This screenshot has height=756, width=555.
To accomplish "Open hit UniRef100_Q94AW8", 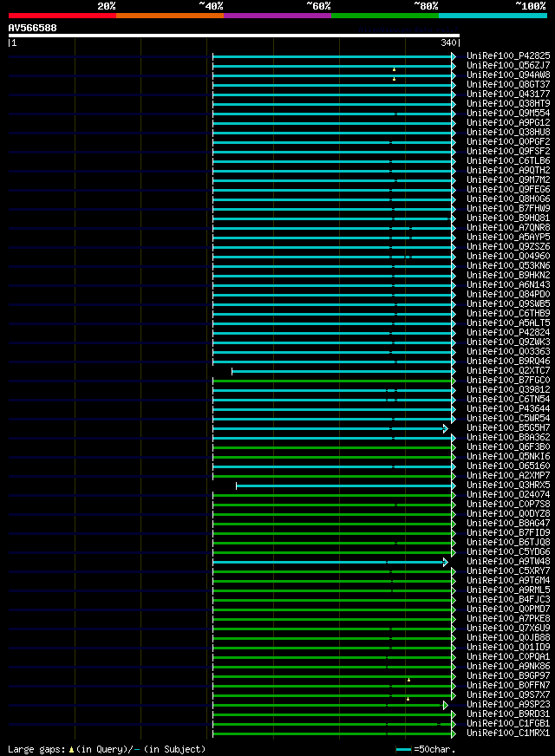I will [x=508, y=75].
